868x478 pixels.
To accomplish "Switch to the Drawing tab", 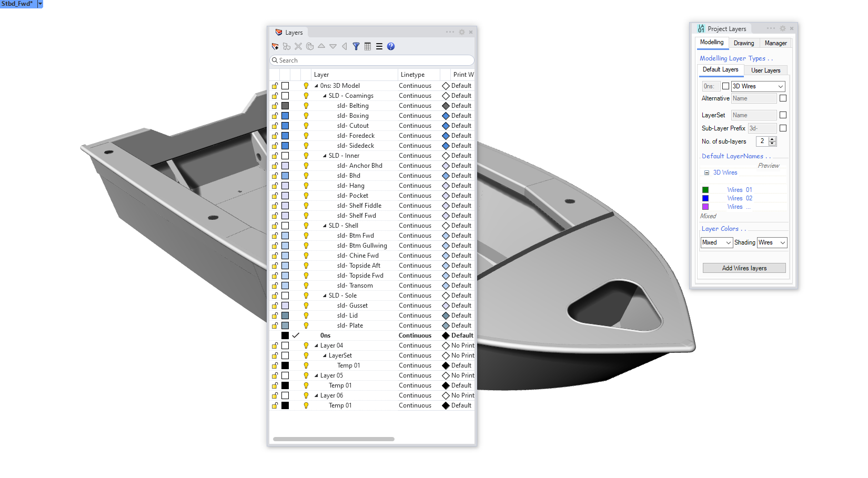I will [744, 43].
